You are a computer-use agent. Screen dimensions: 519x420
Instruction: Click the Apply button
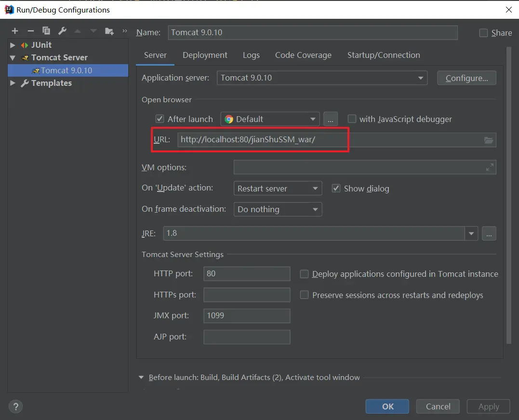489,406
